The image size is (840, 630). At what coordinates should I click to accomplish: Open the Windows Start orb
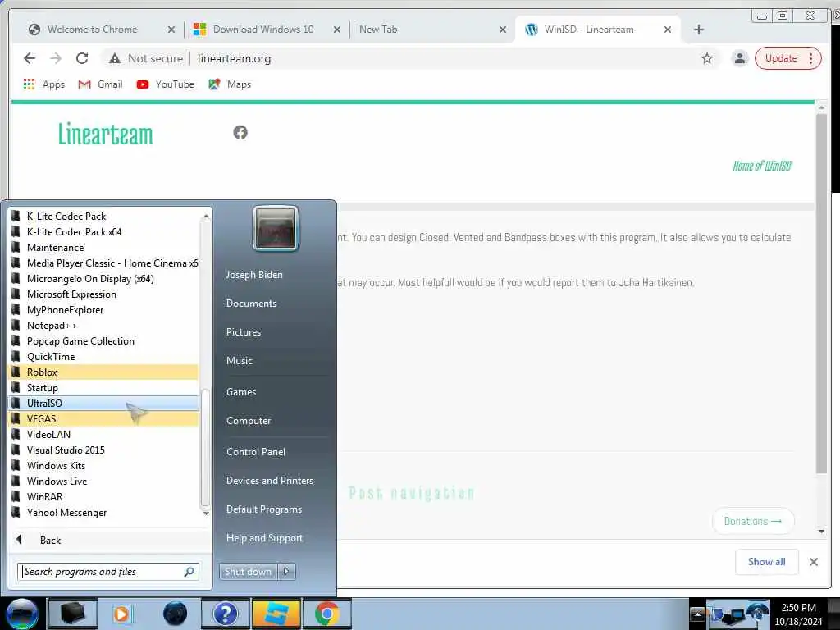(x=21, y=614)
